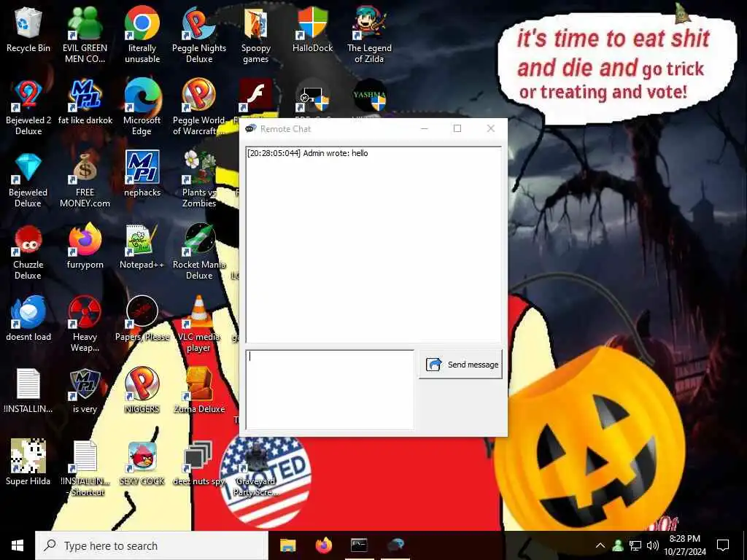Select the Graveyard Party Scre... shortcut

point(256,469)
